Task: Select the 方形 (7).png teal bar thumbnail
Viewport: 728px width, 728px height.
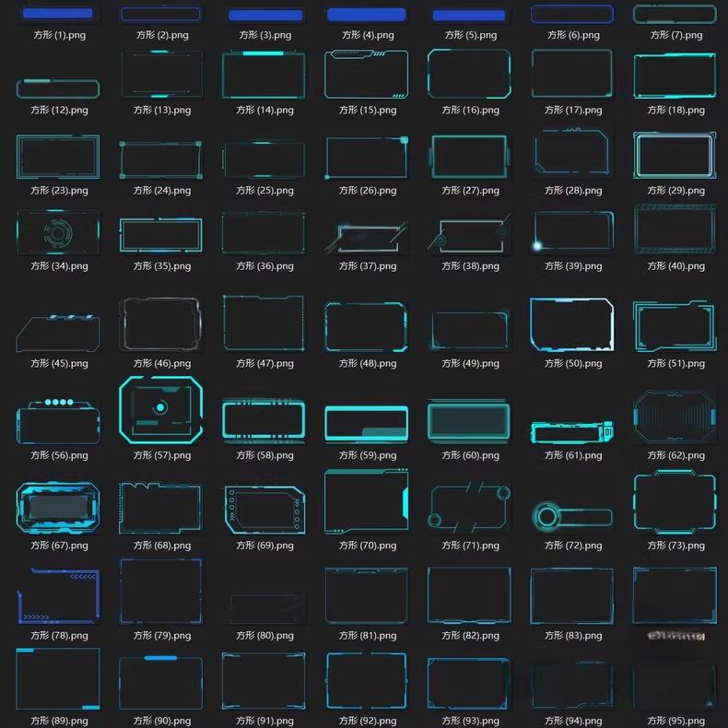Action: (x=675, y=15)
